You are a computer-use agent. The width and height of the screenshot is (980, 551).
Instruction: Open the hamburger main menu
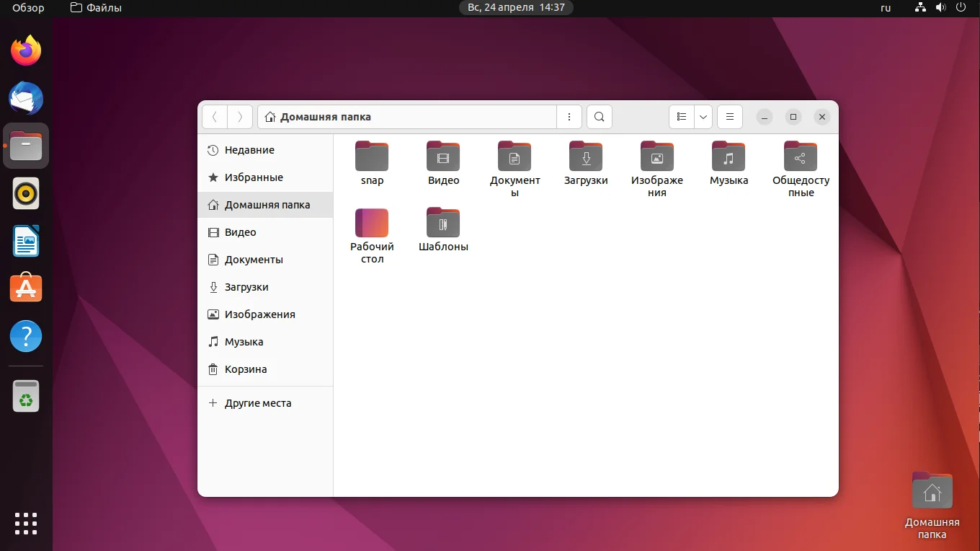pyautogui.click(x=729, y=117)
